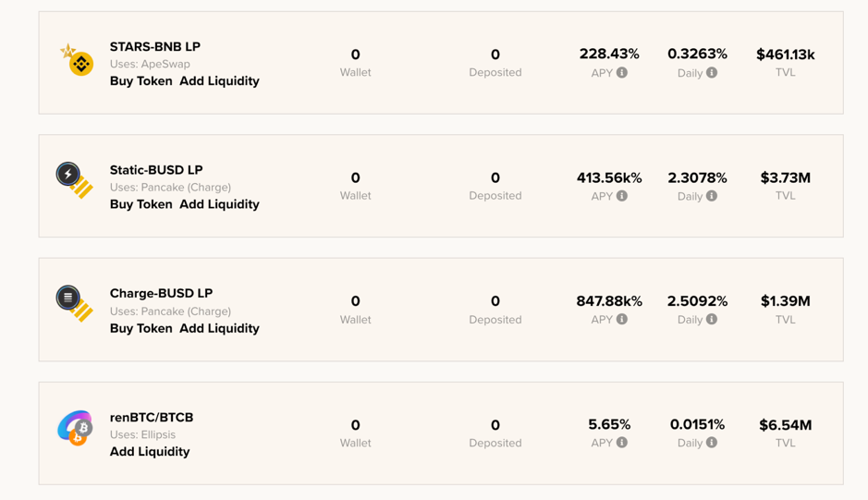The image size is (868, 500).
Task: Click Add Liquidity under STARS-BNB LP
Action: (x=219, y=81)
